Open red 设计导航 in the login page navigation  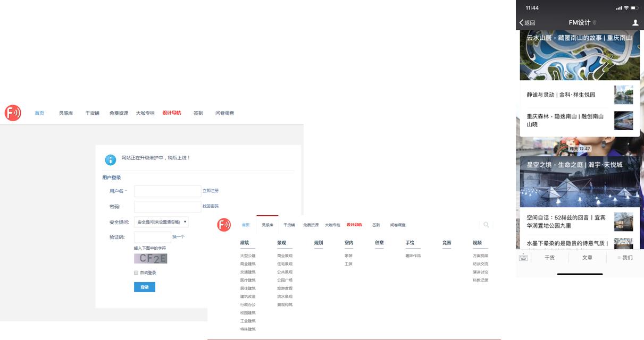(x=172, y=113)
